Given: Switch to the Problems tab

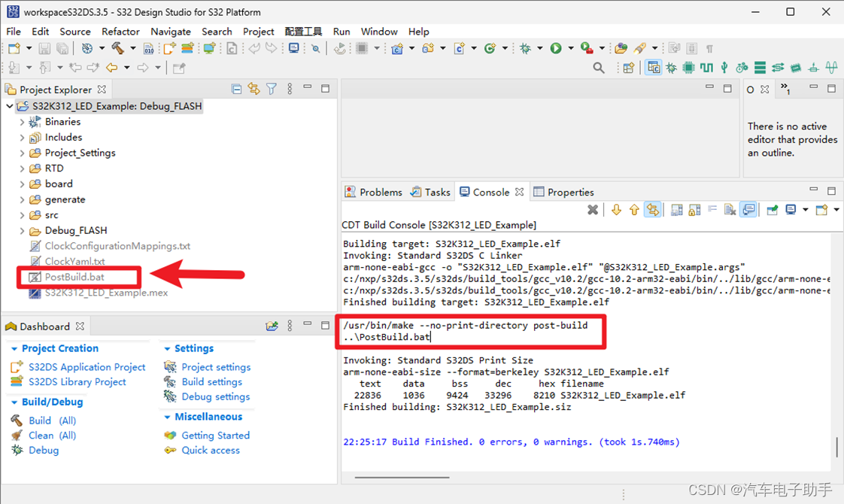Looking at the screenshot, I should click(x=374, y=193).
